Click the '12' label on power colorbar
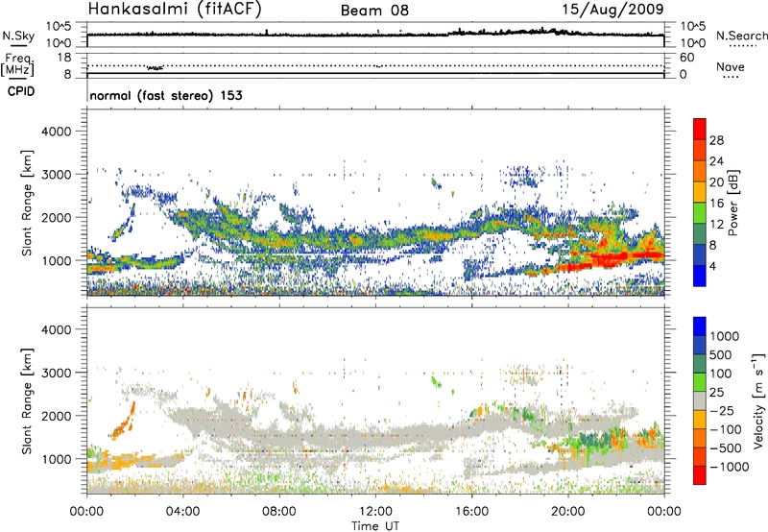The width and height of the screenshot is (768, 532). (716, 225)
